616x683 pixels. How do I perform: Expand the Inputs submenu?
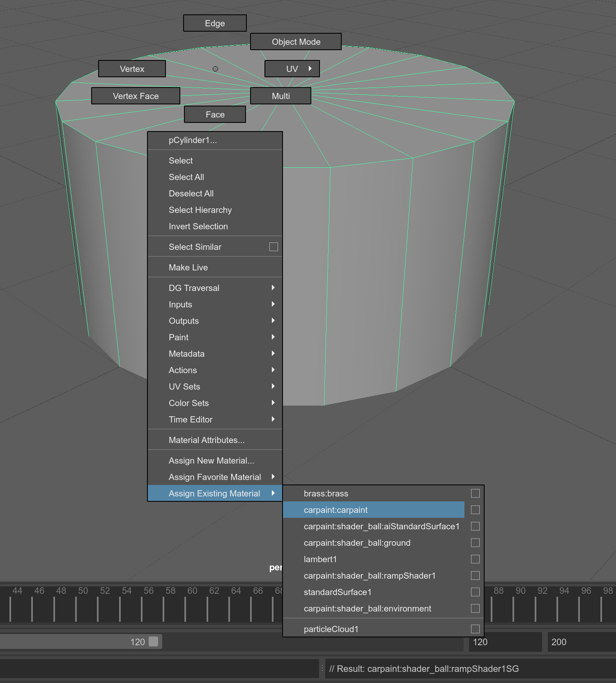click(215, 304)
